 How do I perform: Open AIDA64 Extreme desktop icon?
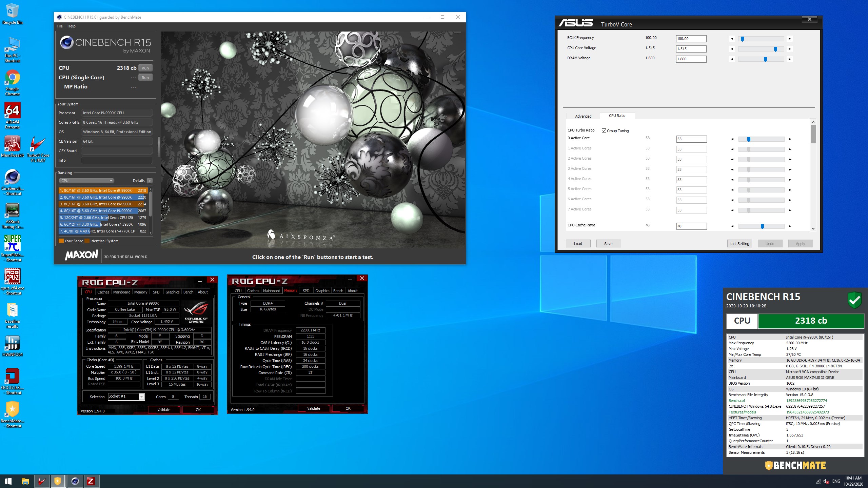click(x=12, y=116)
